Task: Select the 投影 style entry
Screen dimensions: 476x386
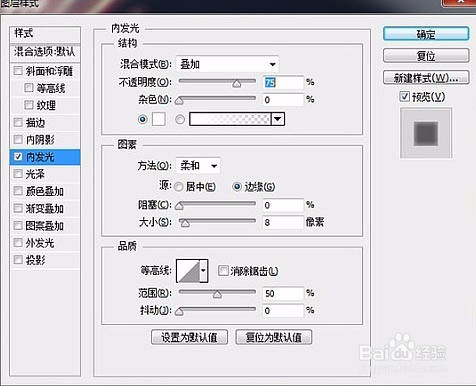Action: pos(35,260)
